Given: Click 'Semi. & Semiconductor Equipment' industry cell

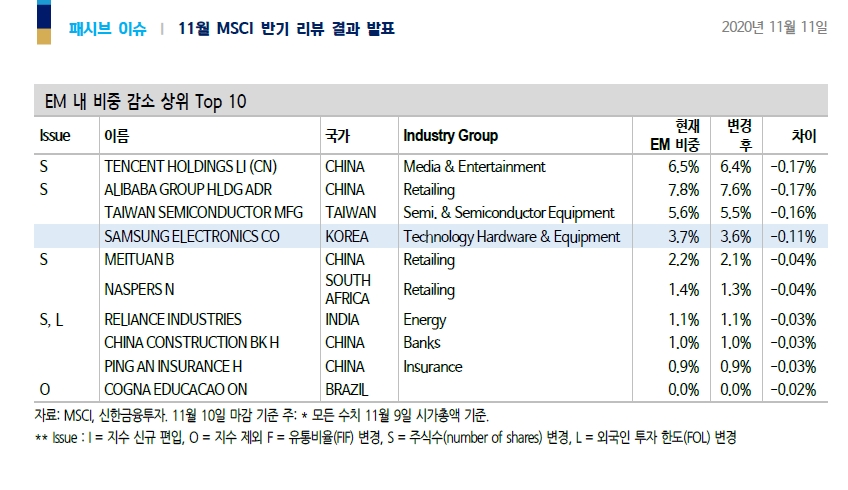Looking at the screenshot, I should point(509,213).
